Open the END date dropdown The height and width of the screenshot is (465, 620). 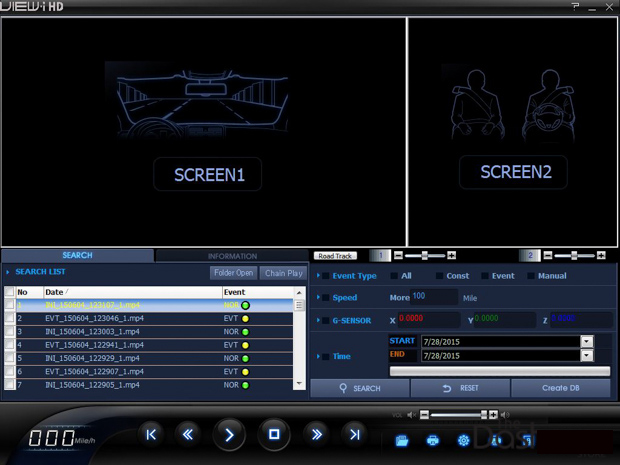(586, 356)
